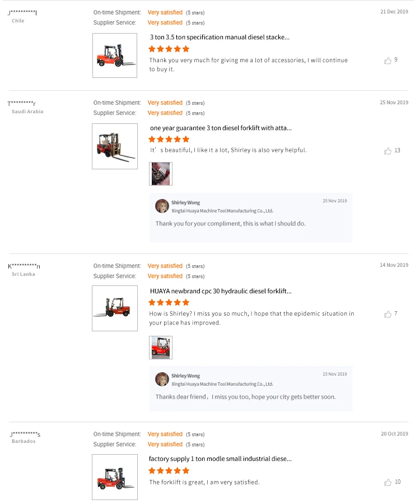Image resolution: width=420 pixels, height=504 pixels.
Task: Open '3 ton 3.5 ton specification manual diesel' link
Action: [x=220, y=38]
